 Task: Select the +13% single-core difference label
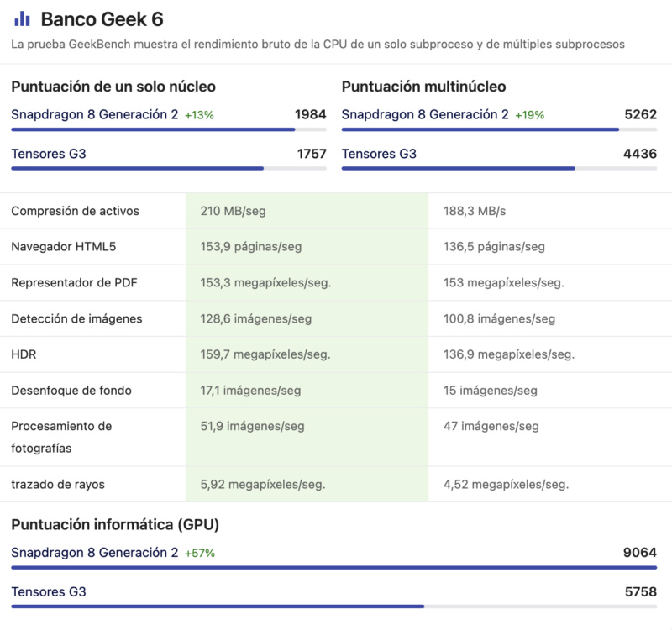tap(199, 115)
